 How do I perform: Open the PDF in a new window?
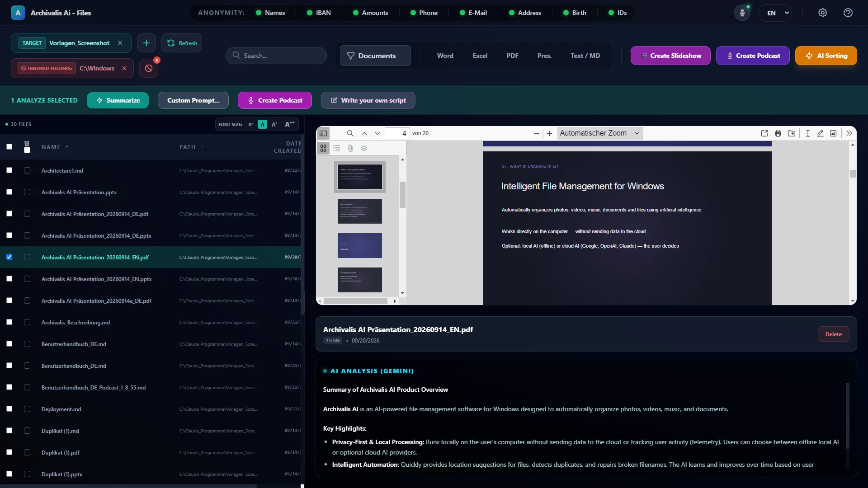point(764,133)
